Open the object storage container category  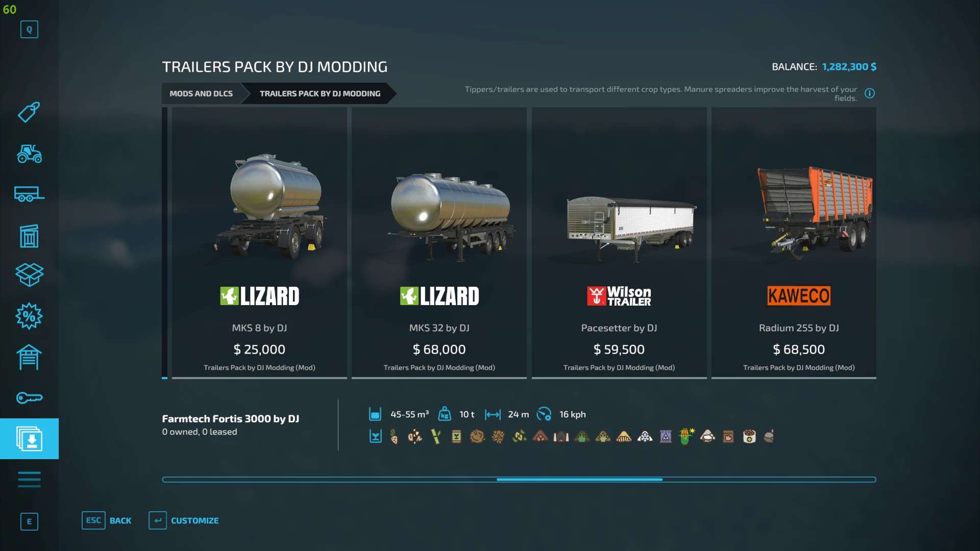click(29, 236)
